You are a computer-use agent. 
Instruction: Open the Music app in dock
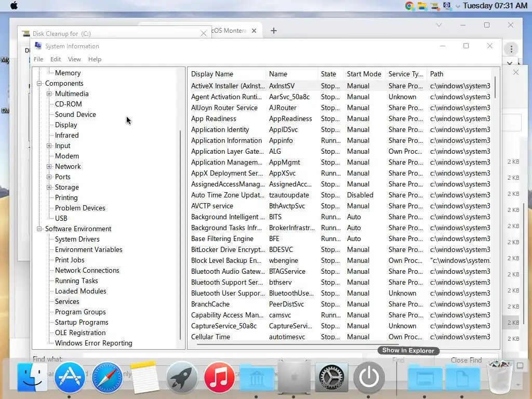click(219, 377)
